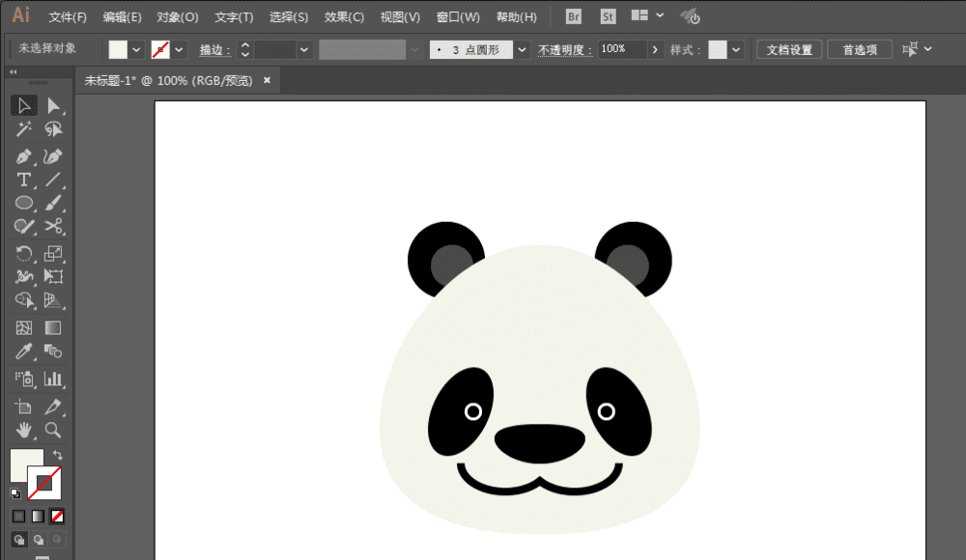Swap fill and stroke colors
This screenshot has width=966, height=560.
[x=58, y=455]
